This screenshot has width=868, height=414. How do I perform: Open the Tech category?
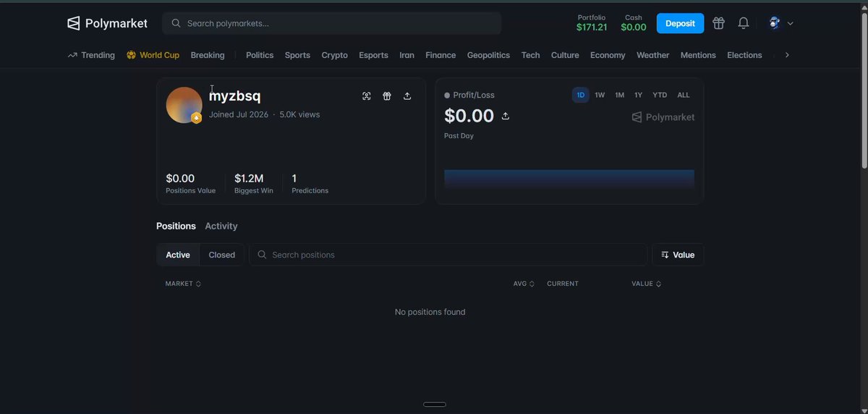530,55
